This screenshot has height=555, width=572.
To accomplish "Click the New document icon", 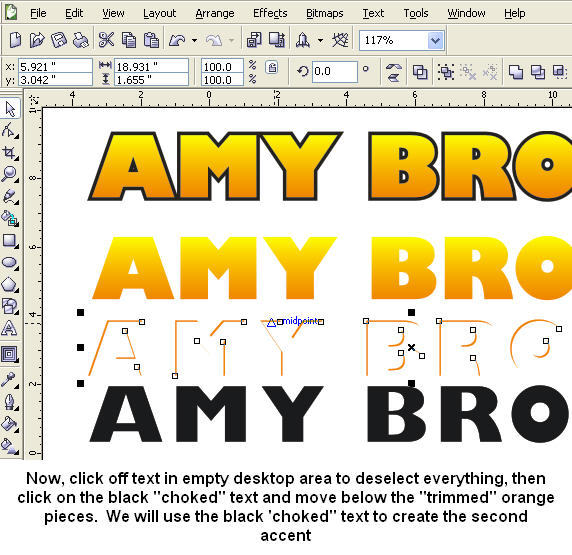I will [15, 40].
